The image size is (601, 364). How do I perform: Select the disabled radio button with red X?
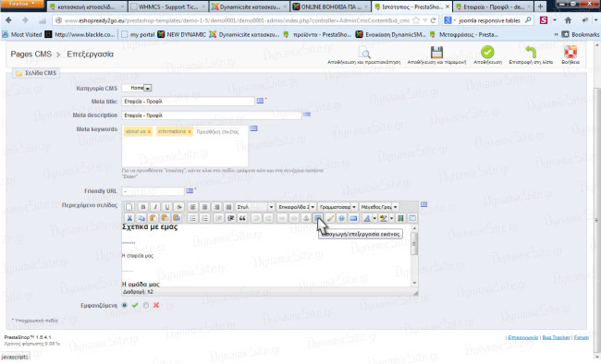point(146,306)
